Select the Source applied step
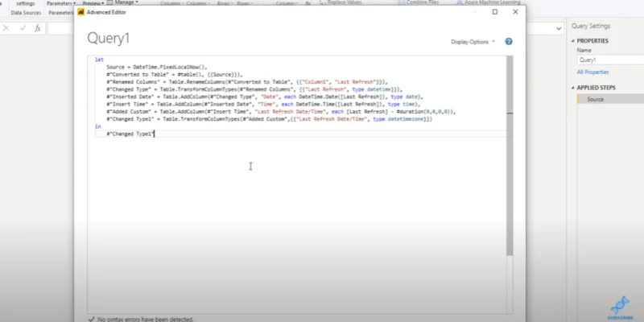644x322 pixels. (610, 99)
